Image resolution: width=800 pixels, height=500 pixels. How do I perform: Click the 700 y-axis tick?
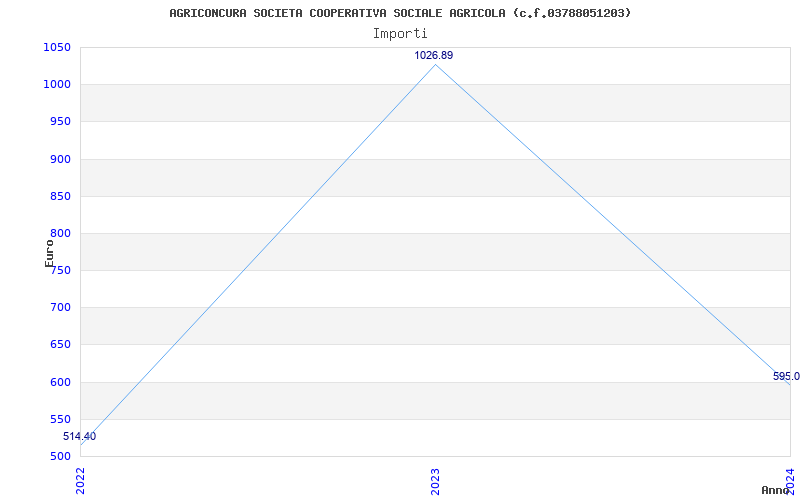(60, 308)
